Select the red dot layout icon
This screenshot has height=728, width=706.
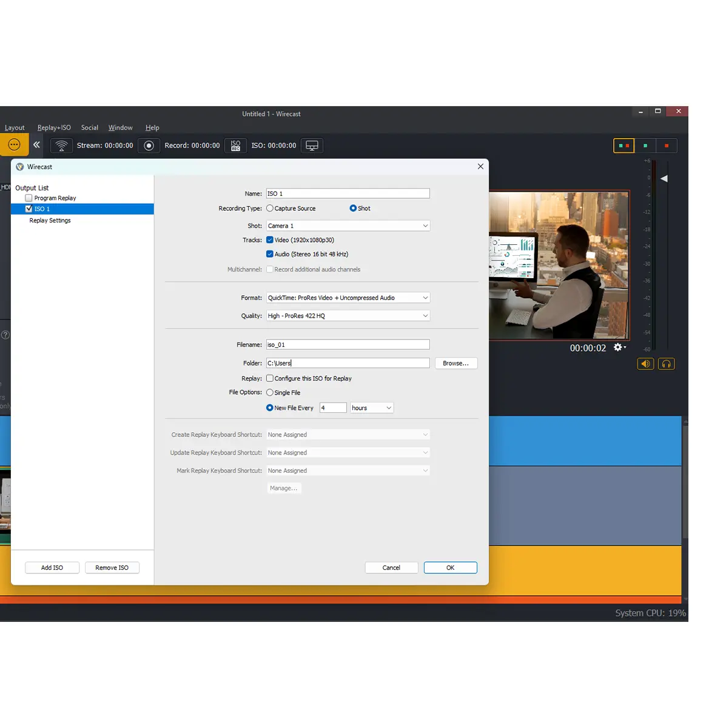[x=667, y=145]
